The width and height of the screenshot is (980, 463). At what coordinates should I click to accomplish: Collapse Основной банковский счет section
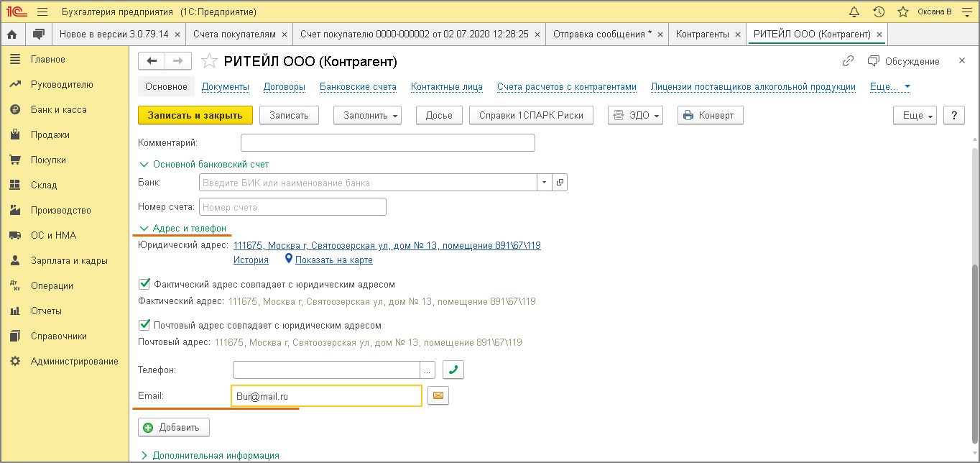204,164
